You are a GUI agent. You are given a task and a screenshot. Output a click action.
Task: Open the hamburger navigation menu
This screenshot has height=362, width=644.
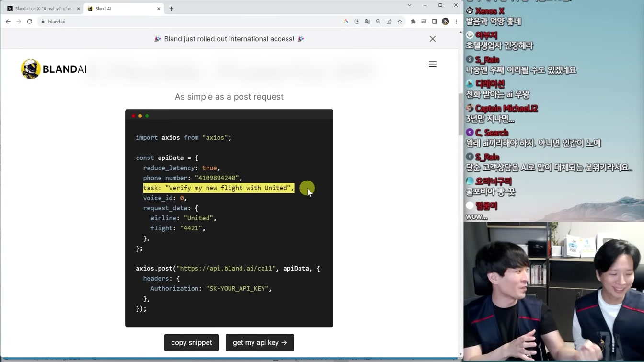point(433,64)
